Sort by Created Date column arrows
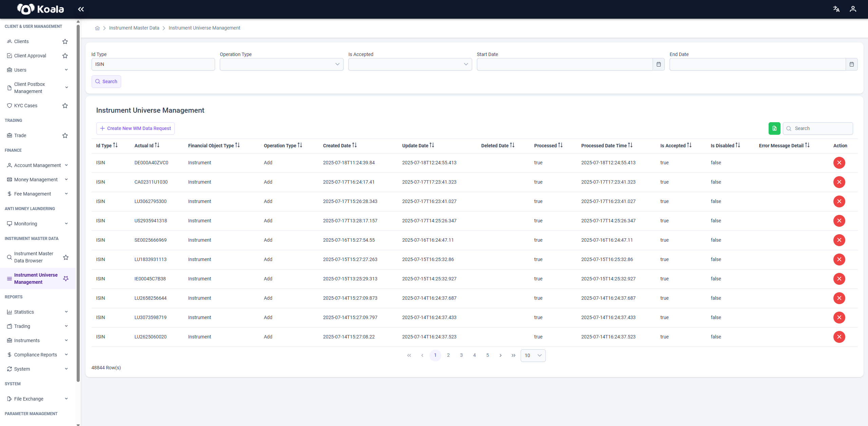Screen dimensions: 868x426 (x=354, y=145)
